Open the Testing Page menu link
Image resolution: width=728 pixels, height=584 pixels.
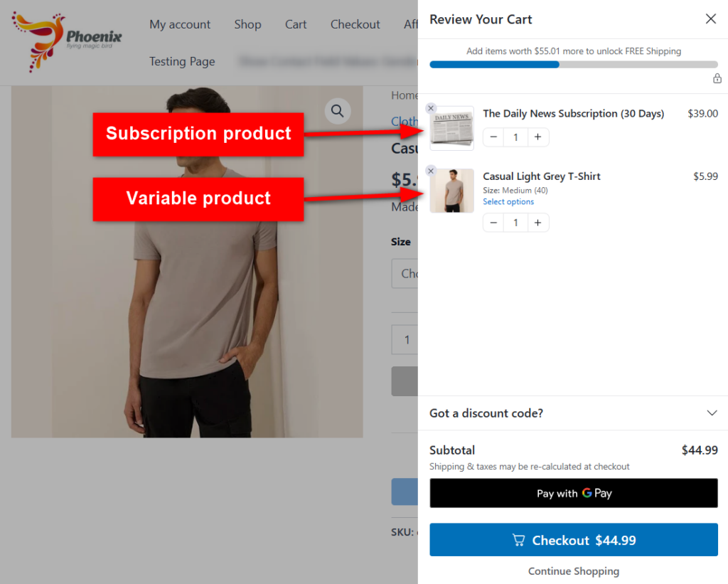182,61
